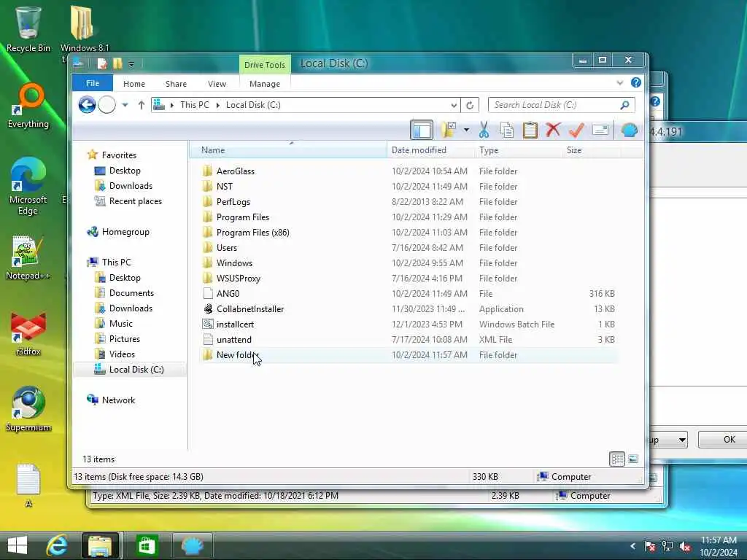Select the PerfLogs folder
Image resolution: width=747 pixels, height=560 pixels.
click(233, 201)
